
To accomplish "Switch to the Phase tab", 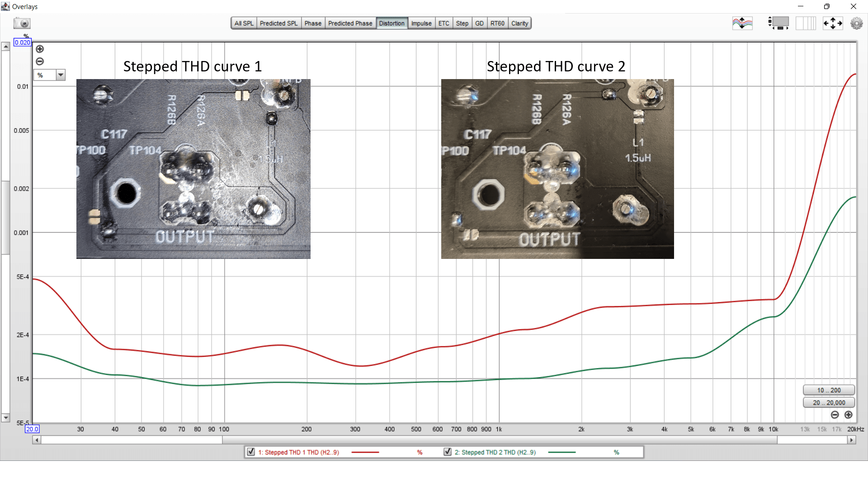I will click(313, 23).
